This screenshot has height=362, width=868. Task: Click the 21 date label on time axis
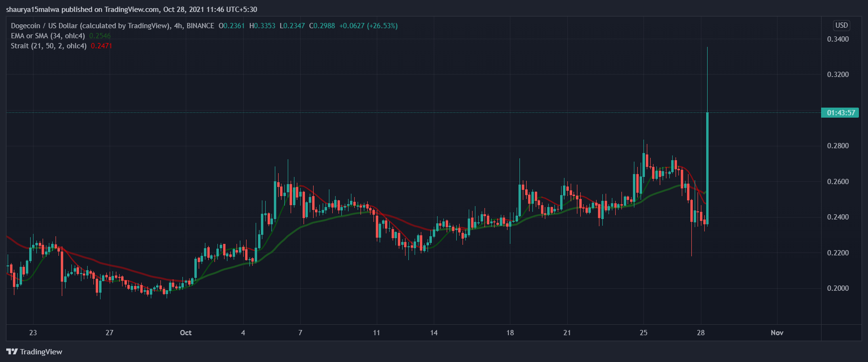567,333
